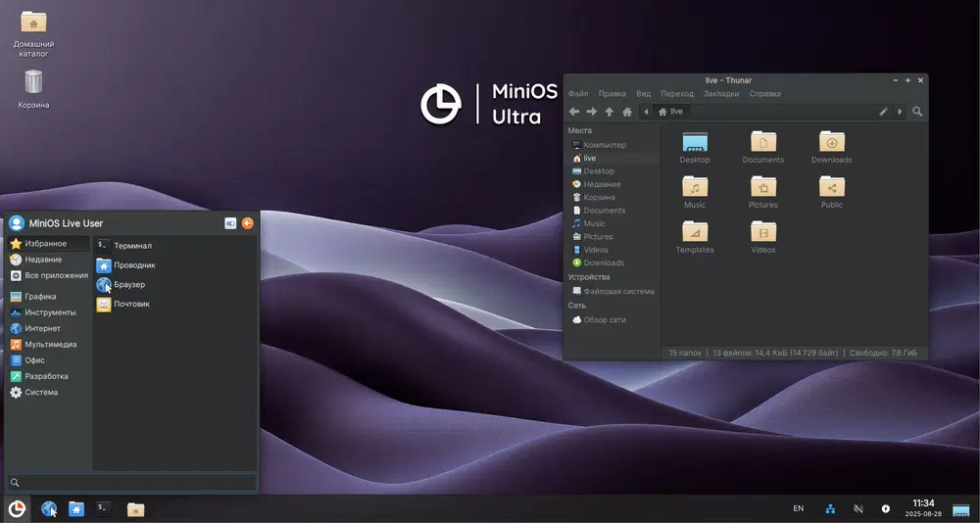
Task: Click the start menu search field
Action: (131, 483)
